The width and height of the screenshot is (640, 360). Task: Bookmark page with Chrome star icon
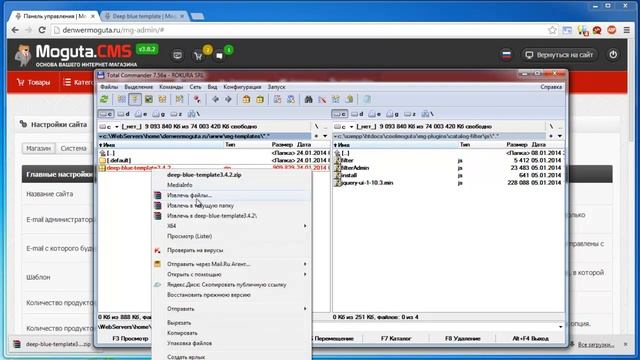(552, 30)
